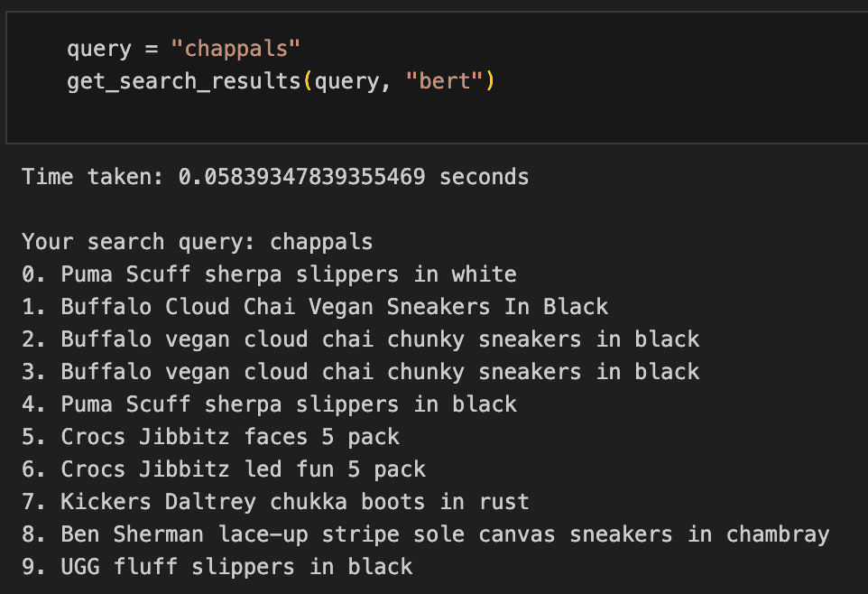
Task: Click the "Time taken" output text
Action: click(93, 177)
